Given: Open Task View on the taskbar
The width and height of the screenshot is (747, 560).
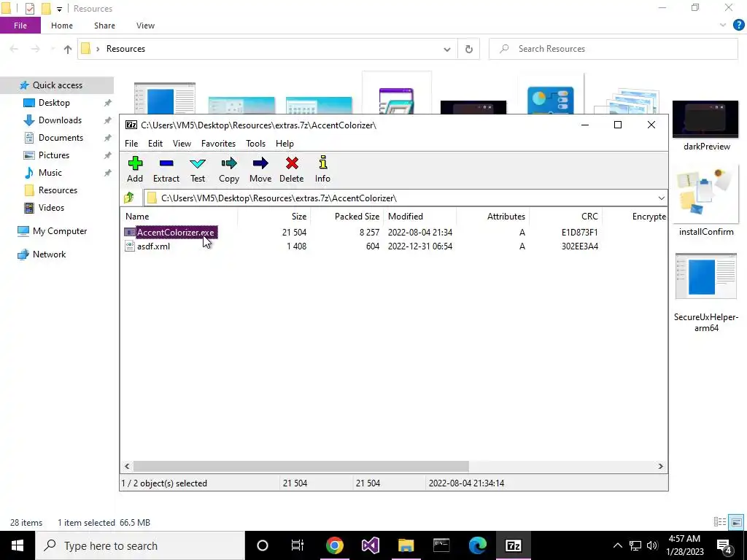Looking at the screenshot, I should pyautogui.click(x=298, y=545).
